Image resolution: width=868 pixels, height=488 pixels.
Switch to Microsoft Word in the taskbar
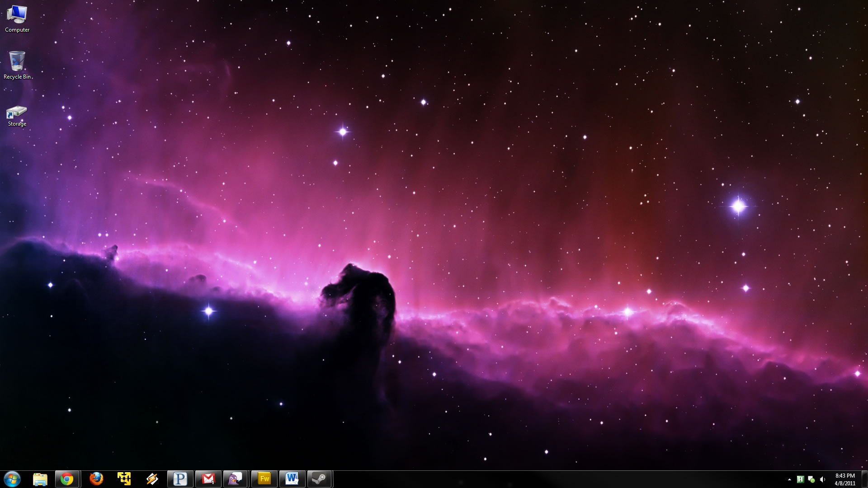[292, 479]
